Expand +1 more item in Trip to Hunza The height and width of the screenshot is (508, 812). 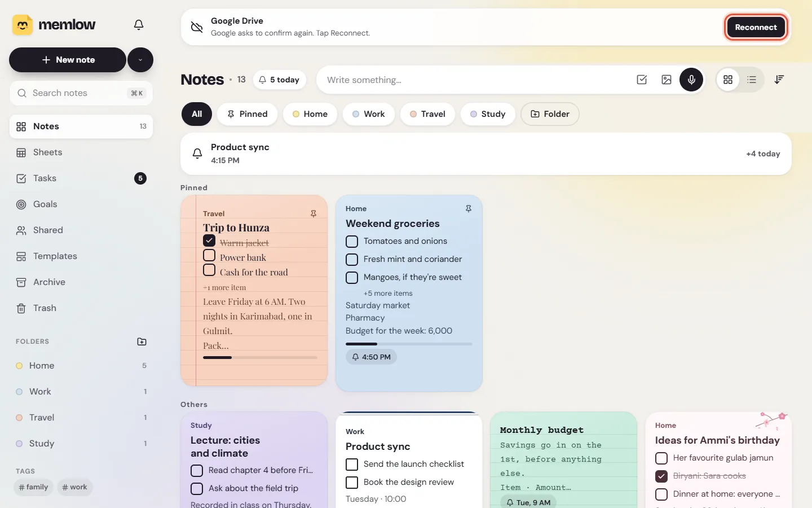pyautogui.click(x=224, y=287)
